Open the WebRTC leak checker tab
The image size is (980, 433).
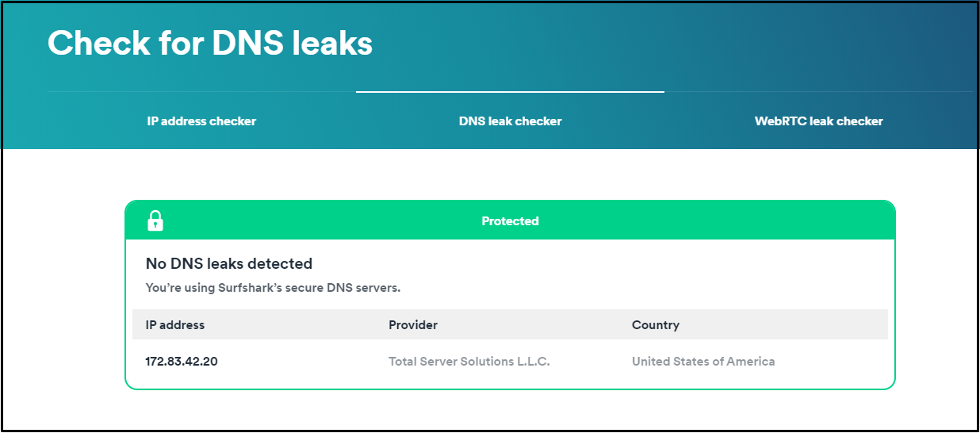coord(818,121)
